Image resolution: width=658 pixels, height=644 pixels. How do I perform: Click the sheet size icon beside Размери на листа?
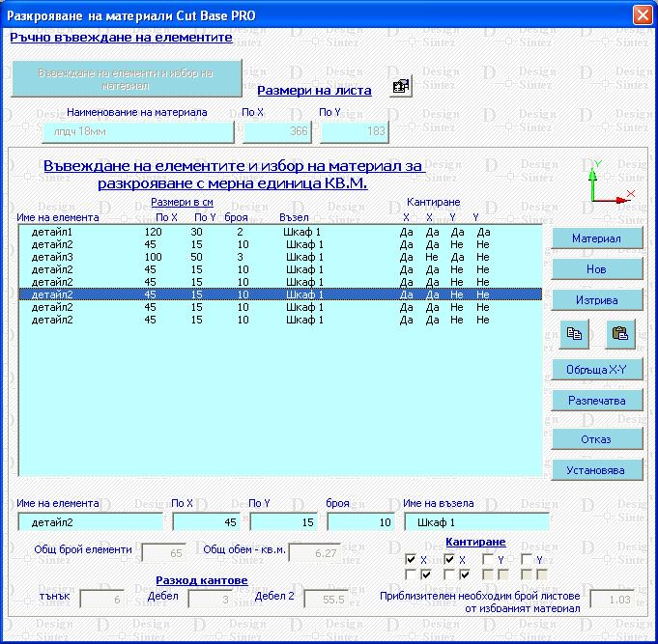click(x=401, y=86)
